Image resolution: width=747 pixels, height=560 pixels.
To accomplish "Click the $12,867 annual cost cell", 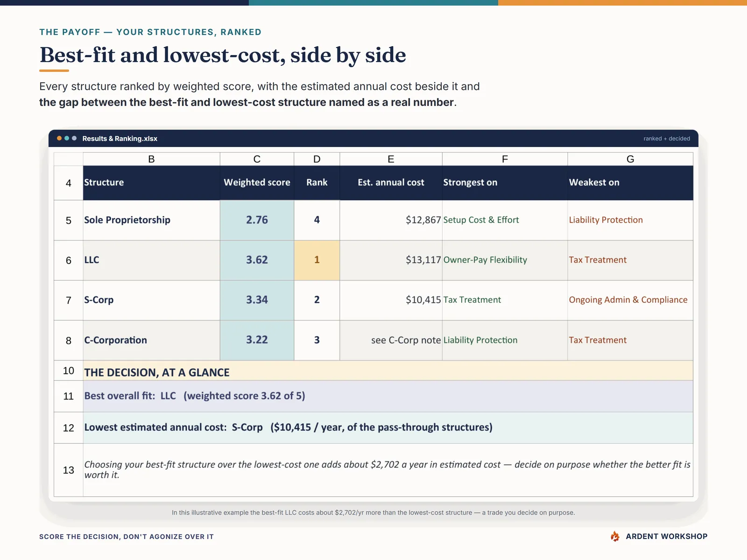I will tap(391, 220).
